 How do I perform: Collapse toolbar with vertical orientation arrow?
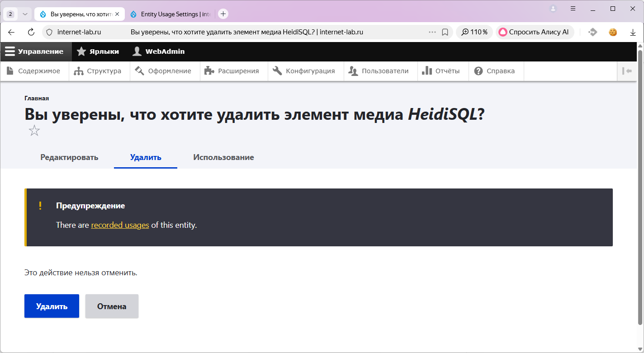coord(627,71)
